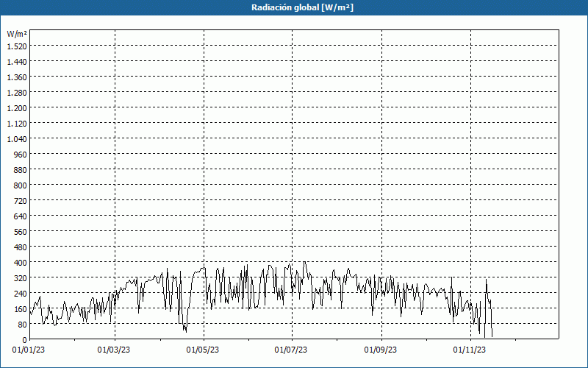This screenshot has height=368, width=588.
Task: Click the 01/09/23 date label
Action: pos(381,350)
